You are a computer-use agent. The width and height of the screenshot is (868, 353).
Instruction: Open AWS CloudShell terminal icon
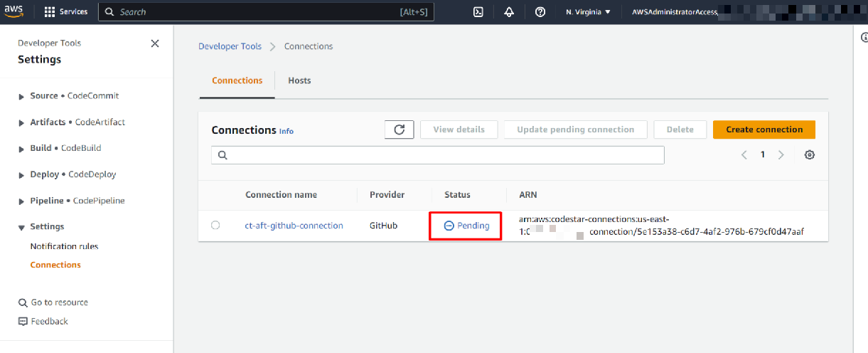(478, 12)
